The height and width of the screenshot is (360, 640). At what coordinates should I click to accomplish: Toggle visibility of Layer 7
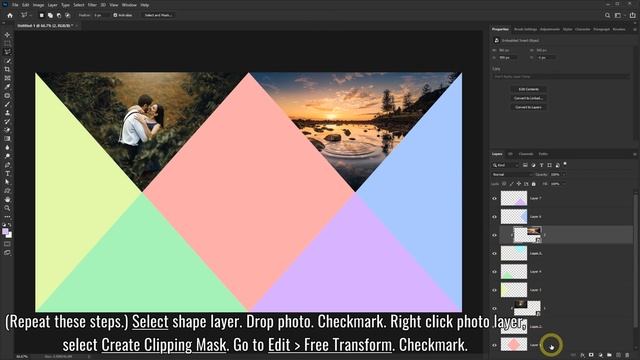pos(494,198)
